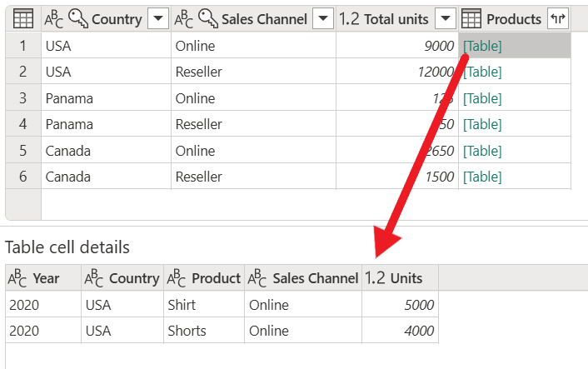Click the 1500 total units cell

click(x=397, y=177)
